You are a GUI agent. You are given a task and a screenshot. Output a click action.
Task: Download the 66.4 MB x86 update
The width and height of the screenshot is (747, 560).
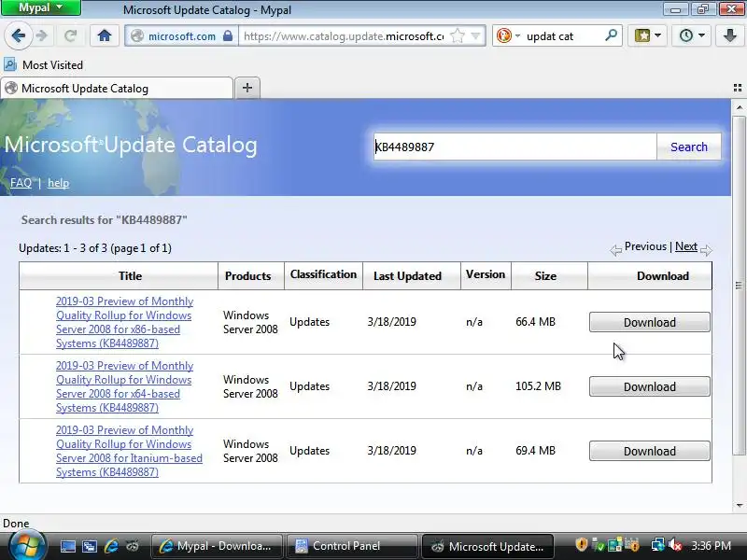(x=649, y=322)
